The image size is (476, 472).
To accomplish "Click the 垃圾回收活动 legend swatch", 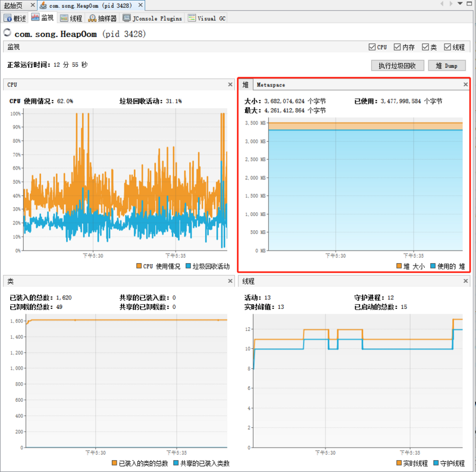I will click(x=188, y=266).
